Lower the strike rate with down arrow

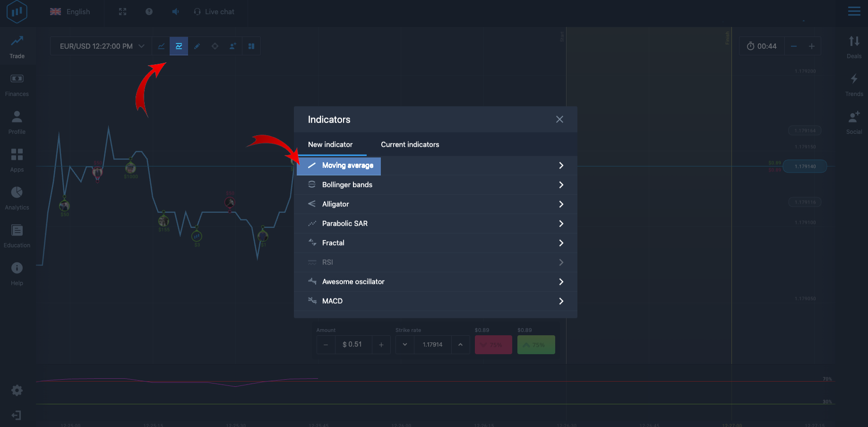[x=405, y=345]
